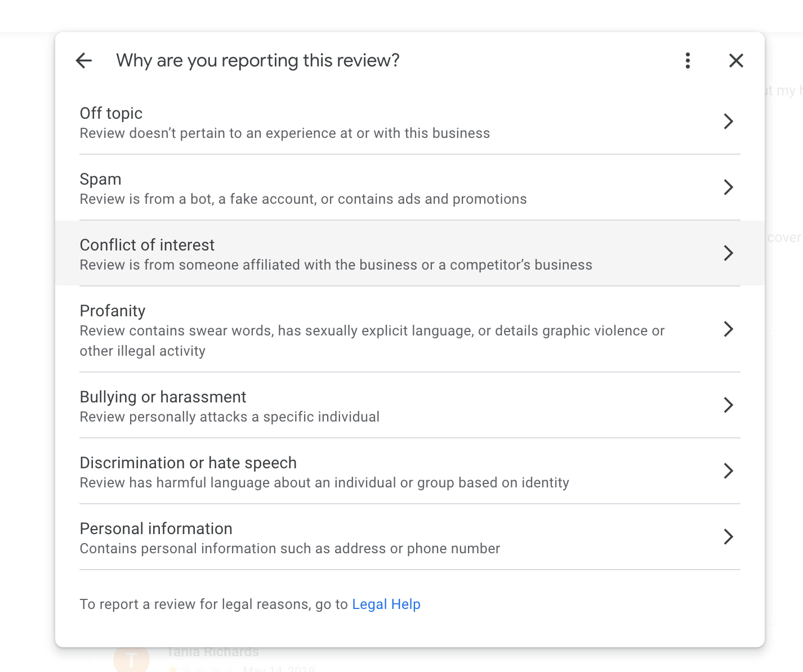Click the chevron beside Spam
This screenshot has height=672, width=803.
pos(729,187)
